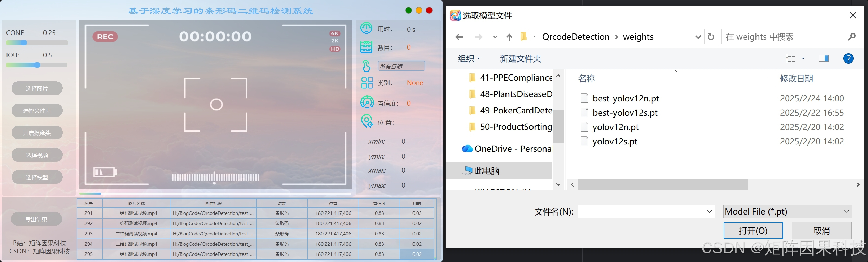
Task: Sort files by 修改日期 column
Action: point(796,78)
